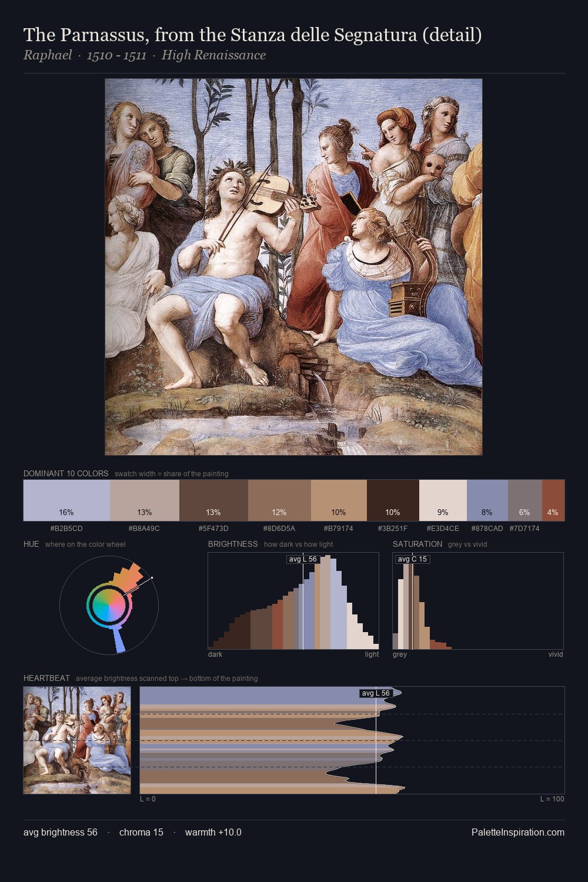Screen dimensions: 588x882
Task: Click the 'grey' axis label
Action: click(400, 654)
